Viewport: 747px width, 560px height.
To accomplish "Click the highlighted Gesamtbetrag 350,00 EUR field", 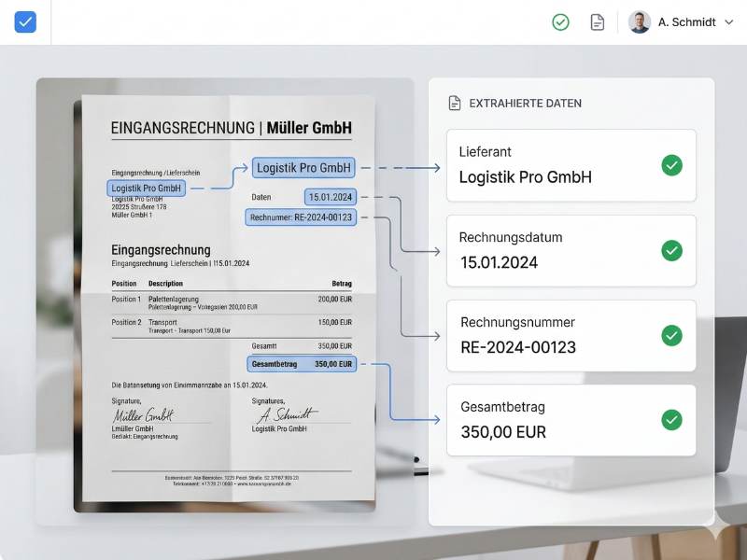I will click(299, 364).
